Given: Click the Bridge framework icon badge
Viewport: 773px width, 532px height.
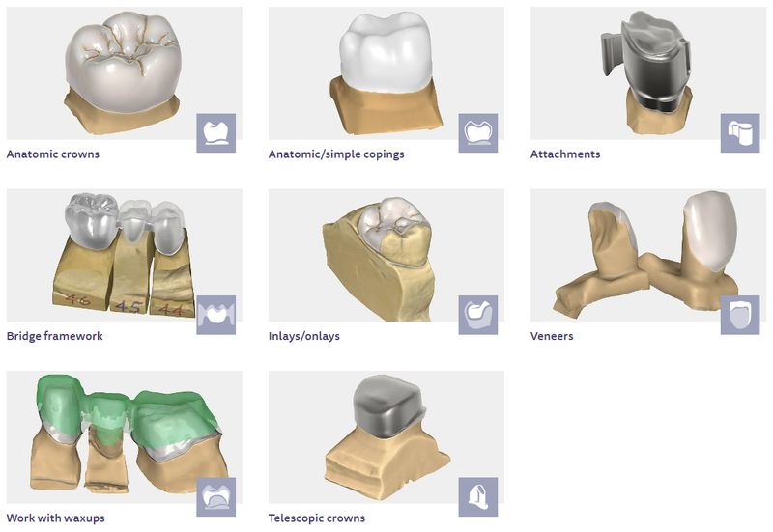Looking at the screenshot, I should 215,316.
